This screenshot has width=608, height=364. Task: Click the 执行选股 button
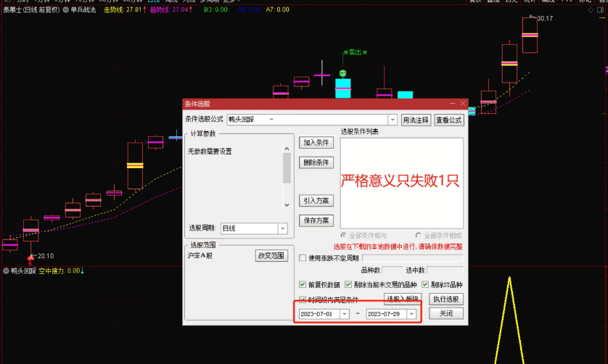[446, 299]
